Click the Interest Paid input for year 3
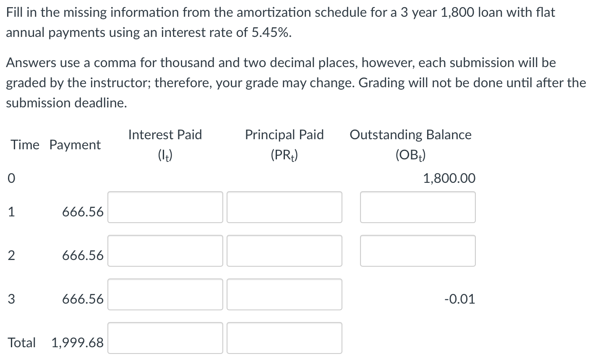 pos(165,294)
